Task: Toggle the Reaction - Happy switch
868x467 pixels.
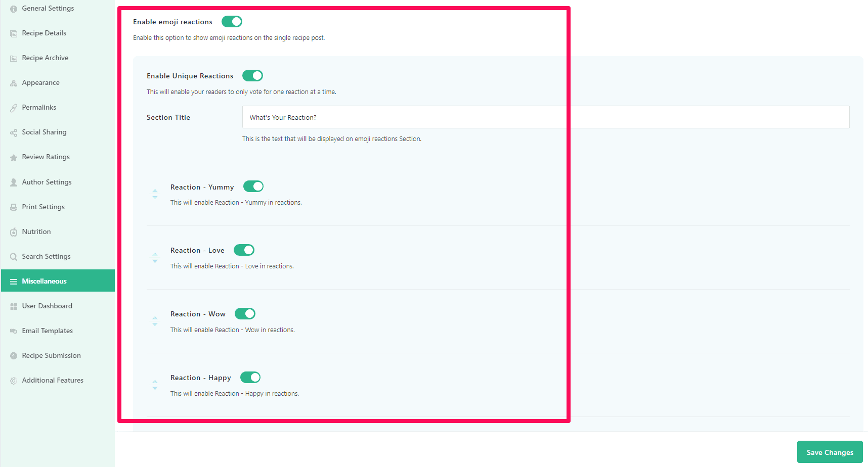Action: tap(250, 378)
